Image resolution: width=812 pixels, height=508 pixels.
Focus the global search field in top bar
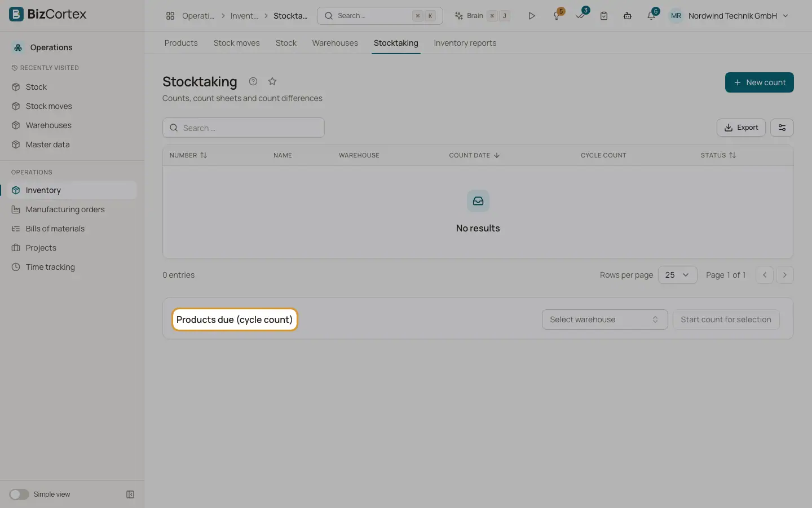tap(380, 16)
